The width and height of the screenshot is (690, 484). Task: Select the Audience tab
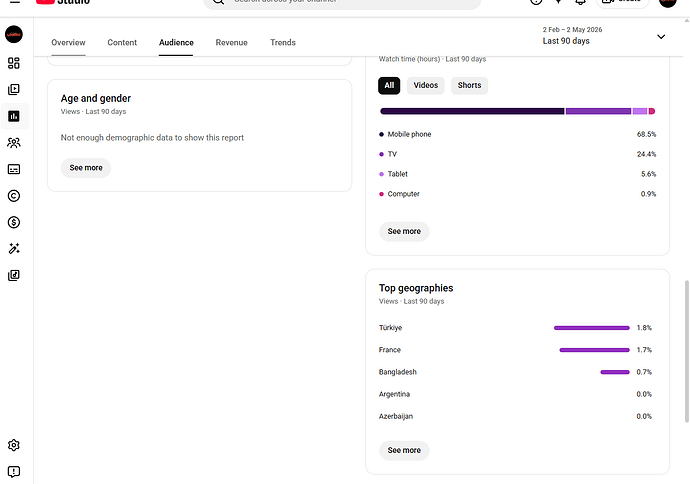(176, 43)
